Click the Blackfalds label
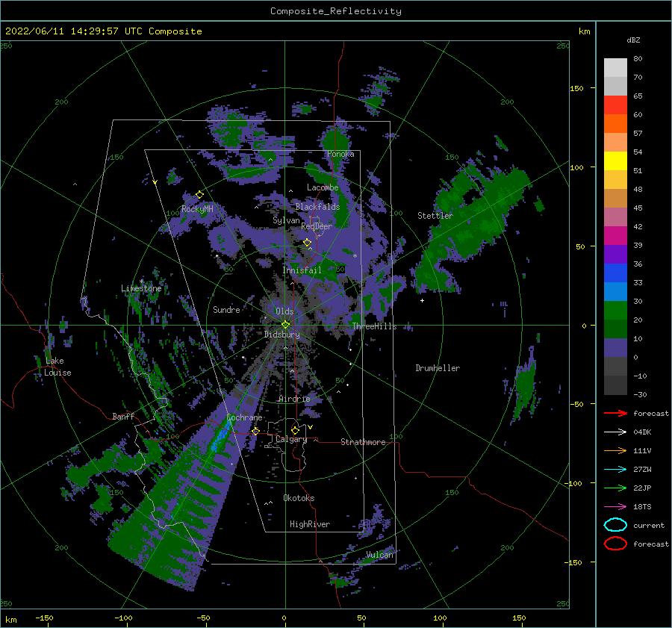The width and height of the screenshot is (672, 628). 317,207
